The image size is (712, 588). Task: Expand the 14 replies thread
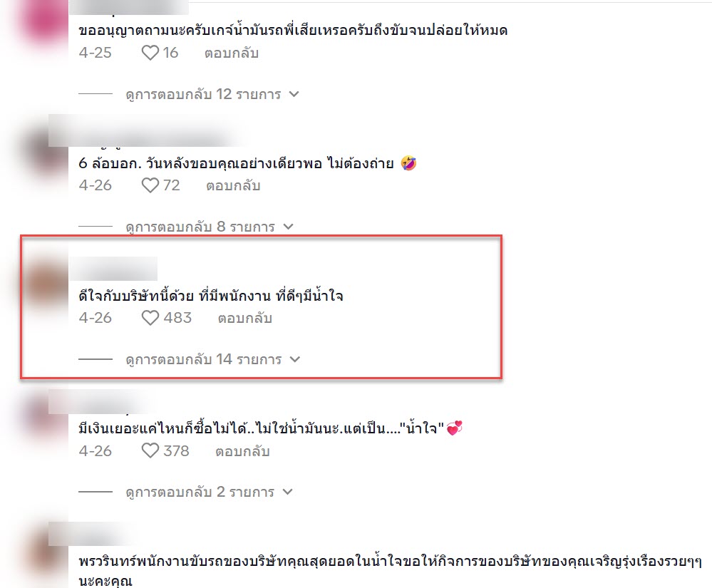tap(212, 359)
